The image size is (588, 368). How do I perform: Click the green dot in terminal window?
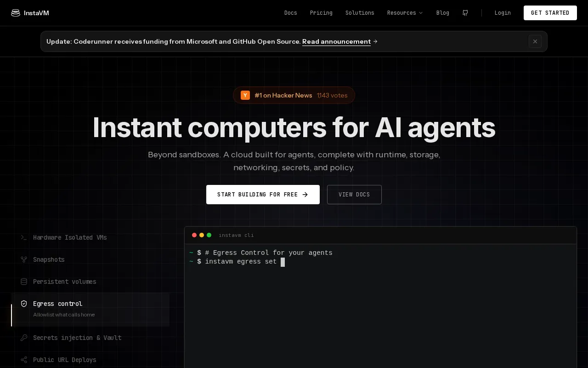(x=209, y=235)
